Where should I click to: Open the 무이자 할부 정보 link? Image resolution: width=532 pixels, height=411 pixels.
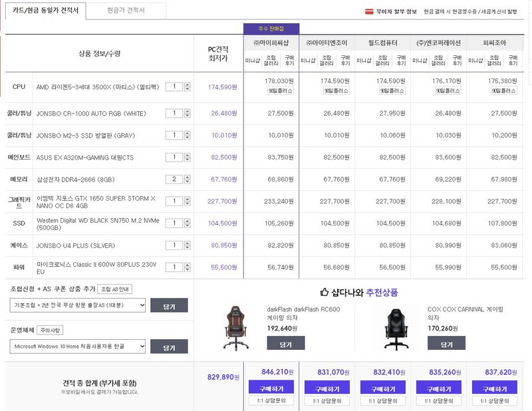point(396,12)
